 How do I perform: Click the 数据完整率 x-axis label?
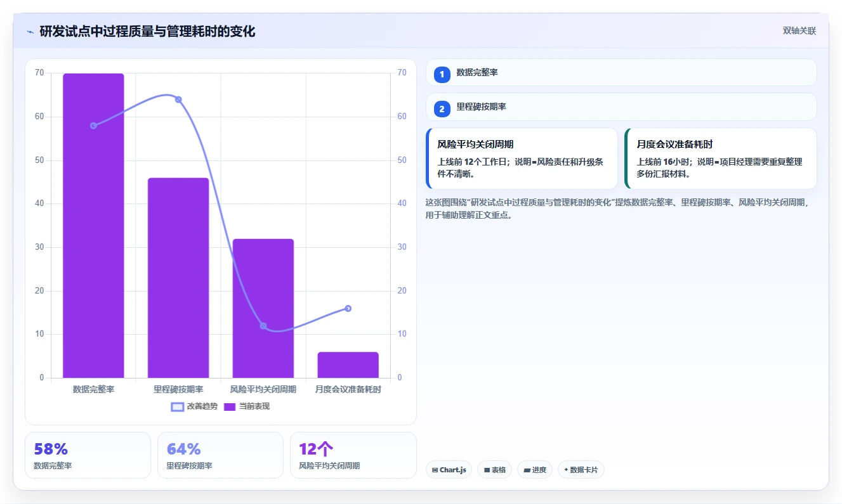coord(93,389)
